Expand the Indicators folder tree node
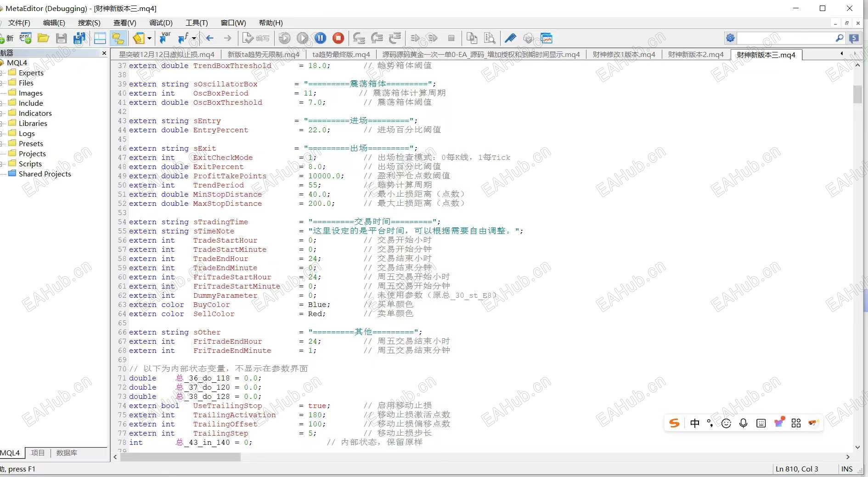Viewport: 868px width, 477px height. pos(3,113)
